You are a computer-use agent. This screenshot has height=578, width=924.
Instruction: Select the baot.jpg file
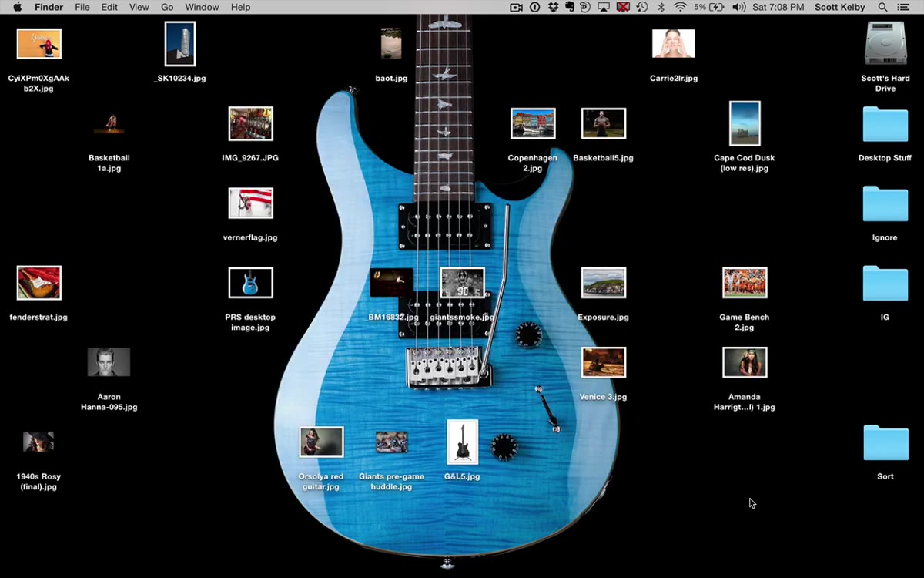[391, 44]
